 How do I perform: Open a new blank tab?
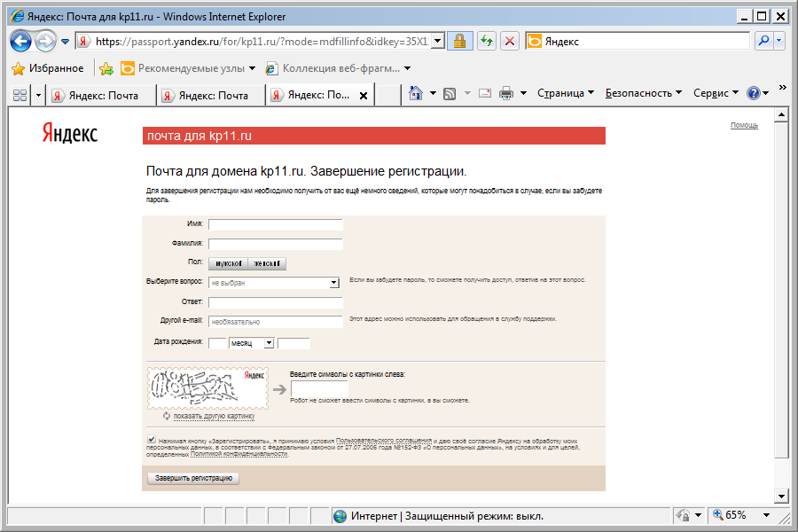click(x=387, y=95)
